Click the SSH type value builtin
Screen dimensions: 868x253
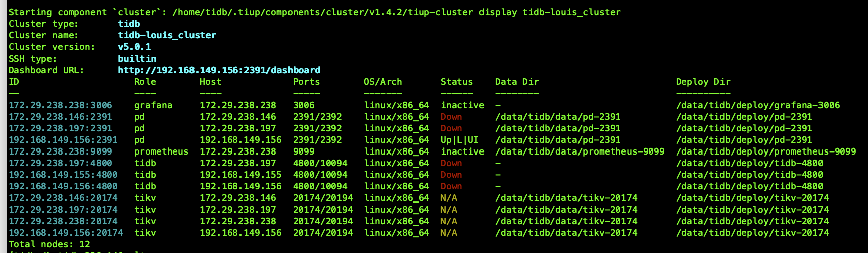pos(137,59)
